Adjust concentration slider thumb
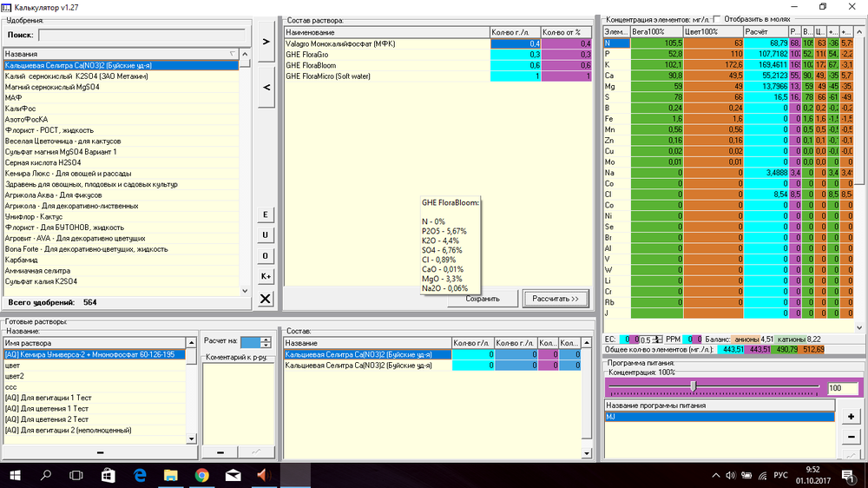 point(693,386)
